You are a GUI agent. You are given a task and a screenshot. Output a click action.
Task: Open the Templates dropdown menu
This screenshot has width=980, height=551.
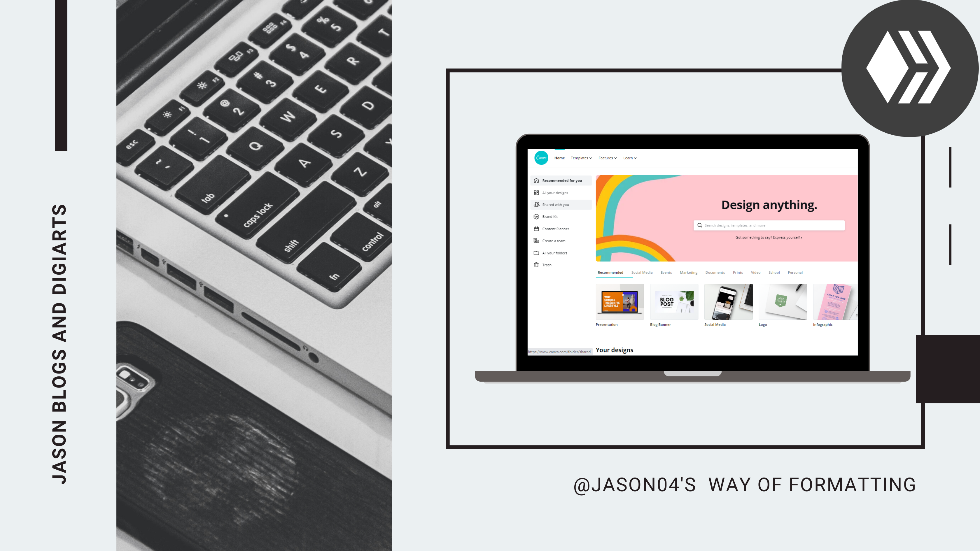(x=582, y=157)
